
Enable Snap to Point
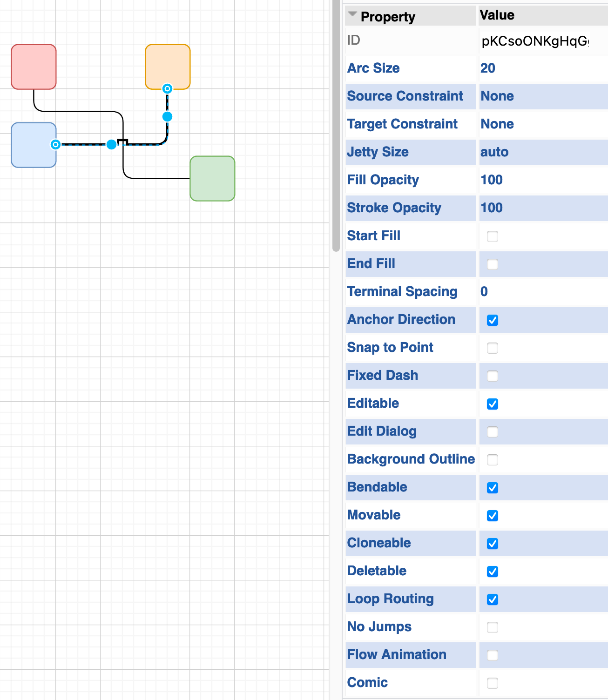point(492,348)
